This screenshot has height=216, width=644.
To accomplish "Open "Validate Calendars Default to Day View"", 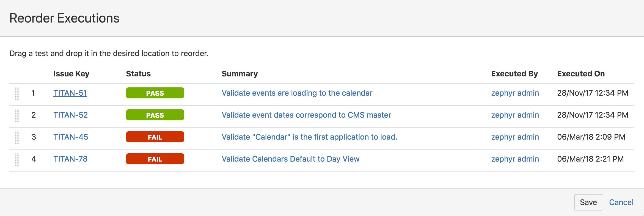I will (291, 159).
